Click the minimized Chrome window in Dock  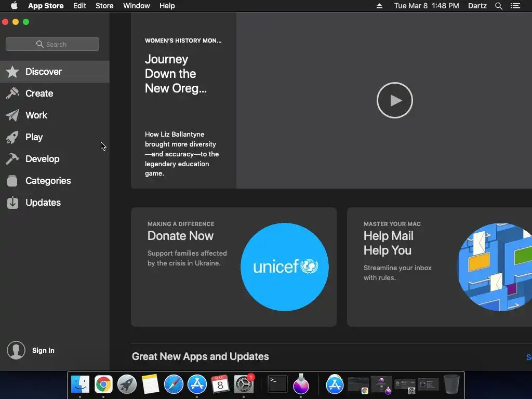click(358, 385)
